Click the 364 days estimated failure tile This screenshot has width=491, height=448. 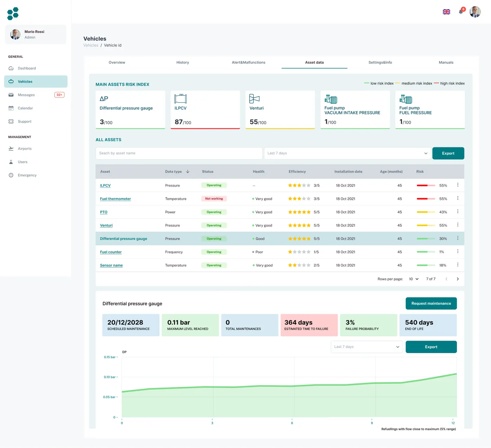coord(309,325)
